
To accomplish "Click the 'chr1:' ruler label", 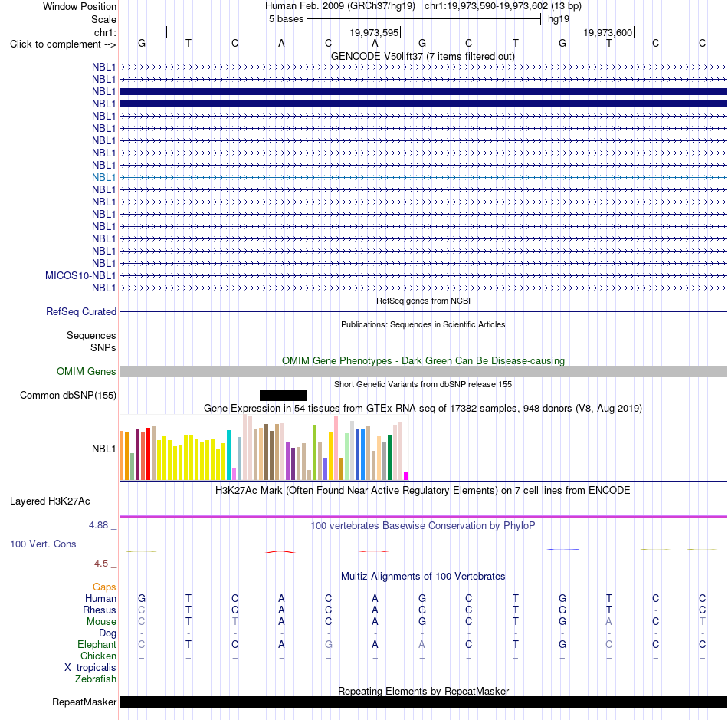I will (105, 32).
